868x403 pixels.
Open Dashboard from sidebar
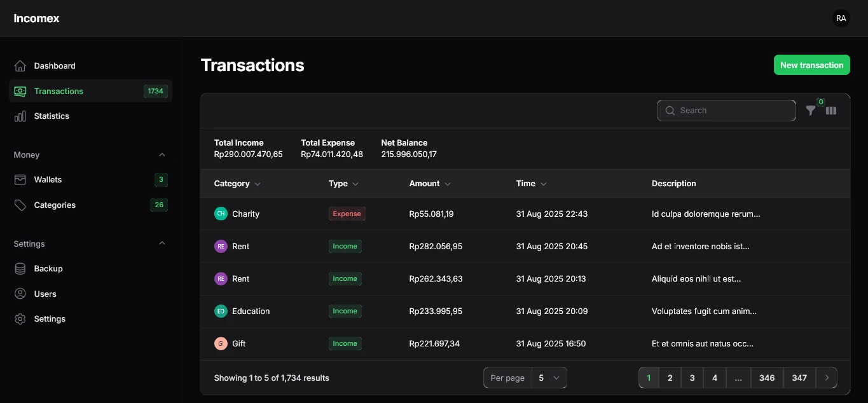90,66
